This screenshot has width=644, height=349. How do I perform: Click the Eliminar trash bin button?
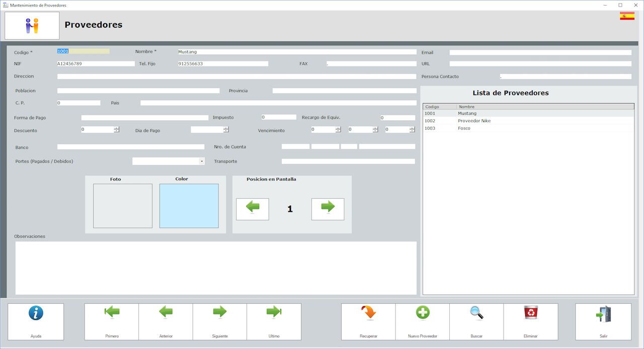pos(530,321)
